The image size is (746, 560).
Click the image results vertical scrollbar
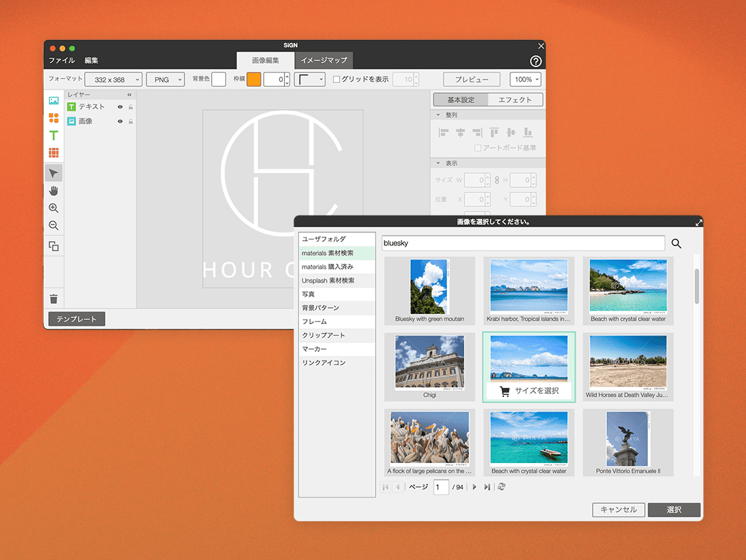[697, 286]
